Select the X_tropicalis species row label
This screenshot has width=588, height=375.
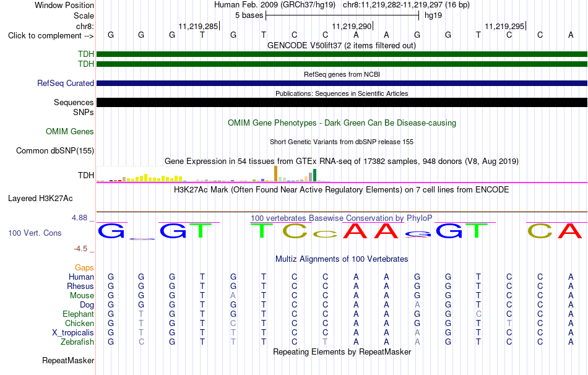pos(73,333)
